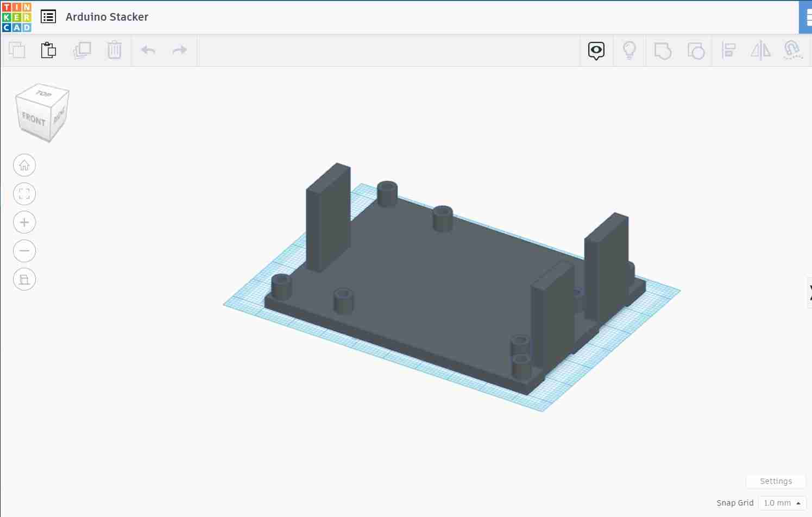
Task: Click the Copy icon in the toolbar
Action: point(17,50)
